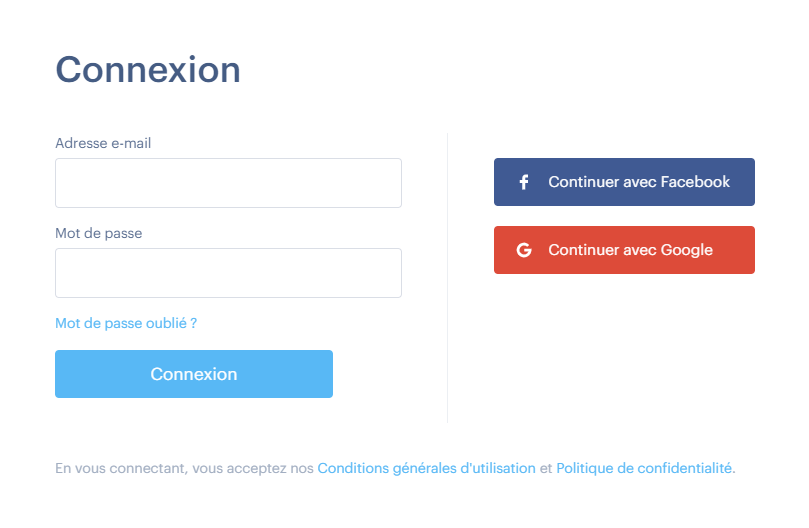Image resolution: width=809 pixels, height=528 pixels.
Task: Open Conditions générales d'utilisation link
Action: [426, 468]
